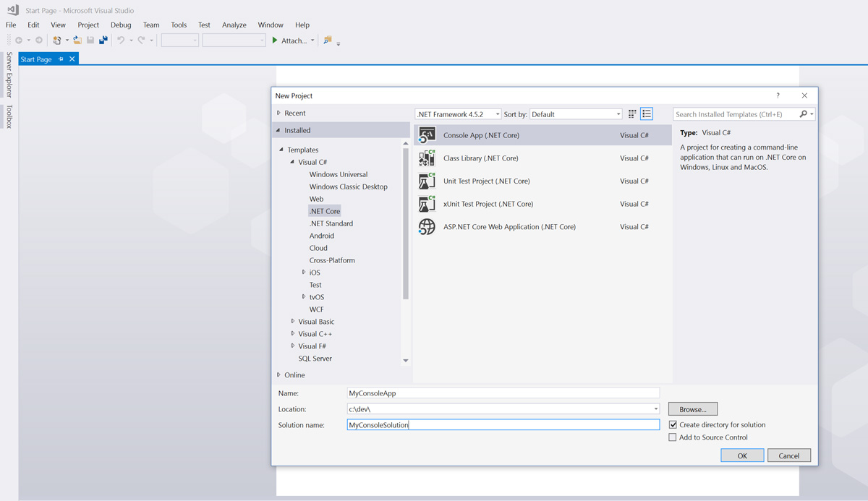The width and height of the screenshot is (868, 501).
Task: Open a file using the Open File toolbar icon
Action: pyautogui.click(x=77, y=40)
